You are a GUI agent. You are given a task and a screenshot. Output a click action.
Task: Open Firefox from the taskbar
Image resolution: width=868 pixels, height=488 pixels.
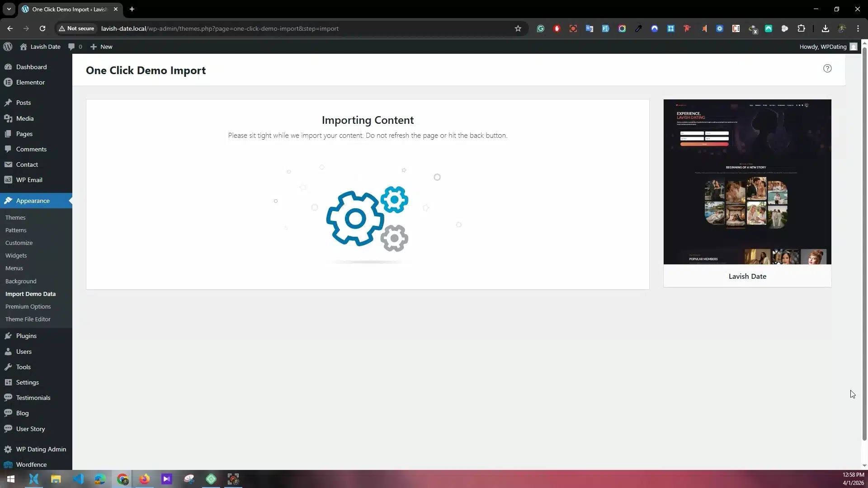click(145, 479)
